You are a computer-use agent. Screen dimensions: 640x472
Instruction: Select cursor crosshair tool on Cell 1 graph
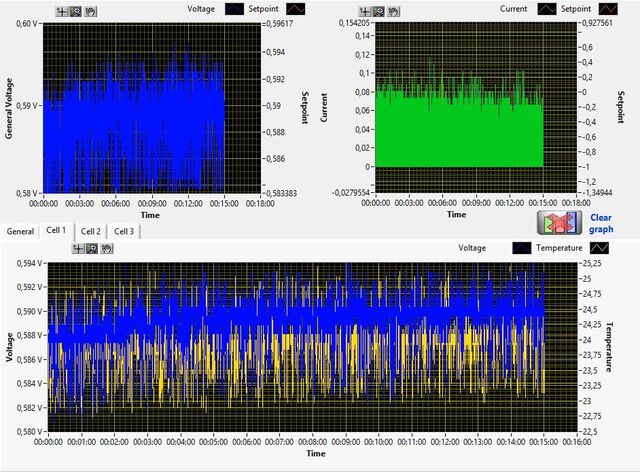coord(78,248)
